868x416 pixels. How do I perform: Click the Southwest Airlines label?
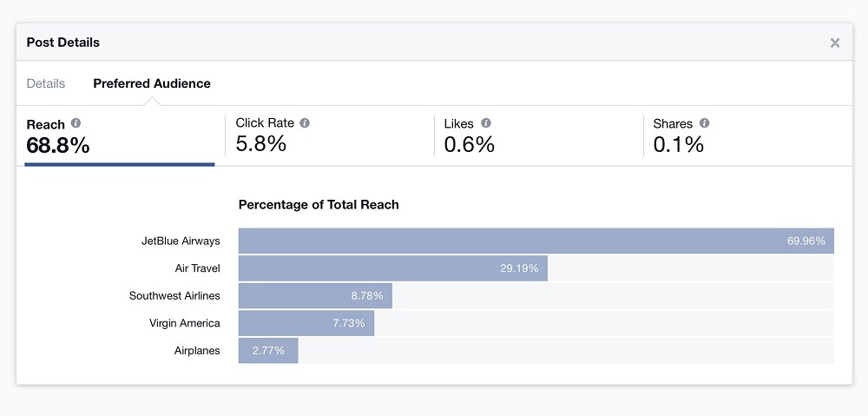tap(174, 295)
